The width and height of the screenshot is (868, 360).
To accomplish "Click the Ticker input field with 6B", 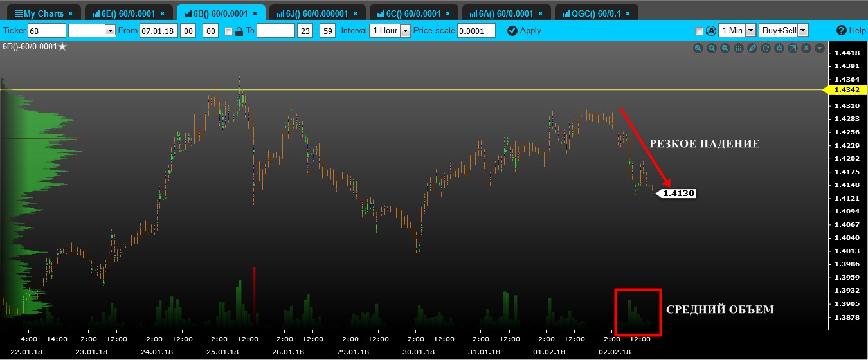I will coord(46,30).
